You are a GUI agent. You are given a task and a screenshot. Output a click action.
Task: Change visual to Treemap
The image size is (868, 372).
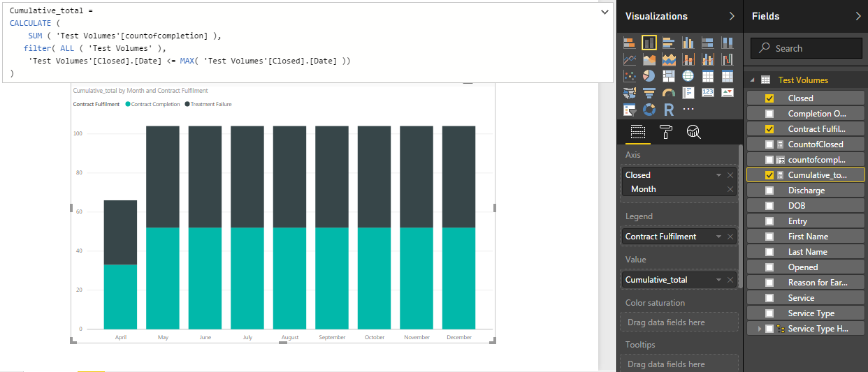(x=669, y=76)
